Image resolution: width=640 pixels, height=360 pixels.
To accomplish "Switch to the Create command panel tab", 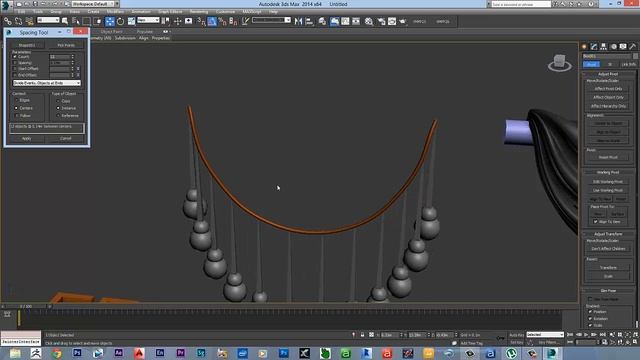I will coord(584,47).
